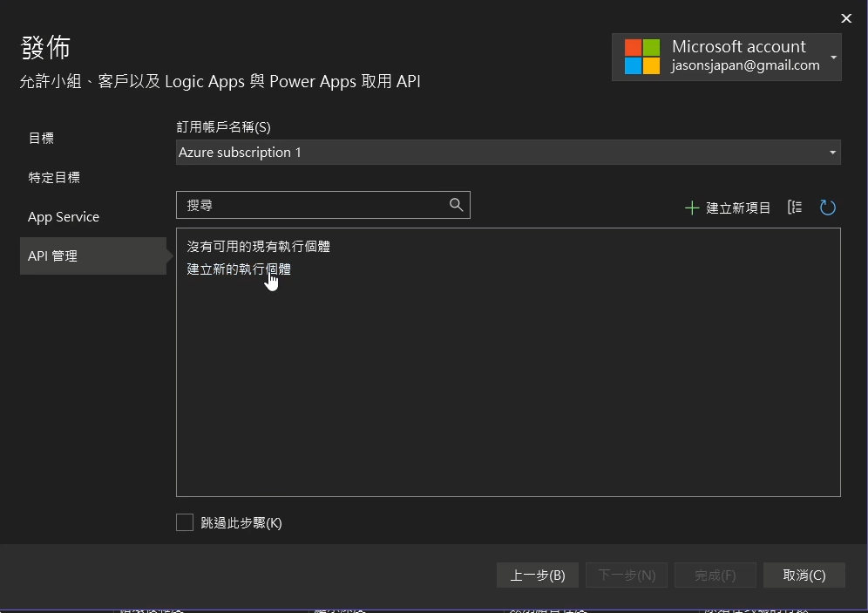
Task: Click the 訂用帳戶名稱(S) label
Action: click(224, 126)
